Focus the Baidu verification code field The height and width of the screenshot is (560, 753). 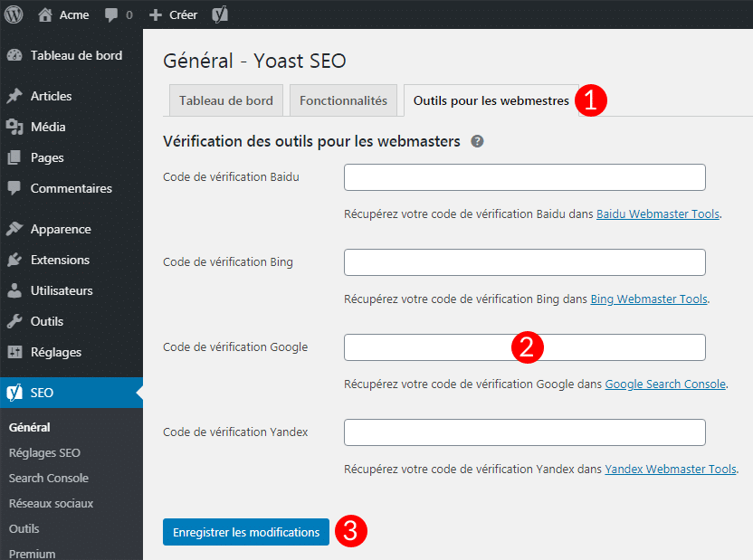[524, 177]
